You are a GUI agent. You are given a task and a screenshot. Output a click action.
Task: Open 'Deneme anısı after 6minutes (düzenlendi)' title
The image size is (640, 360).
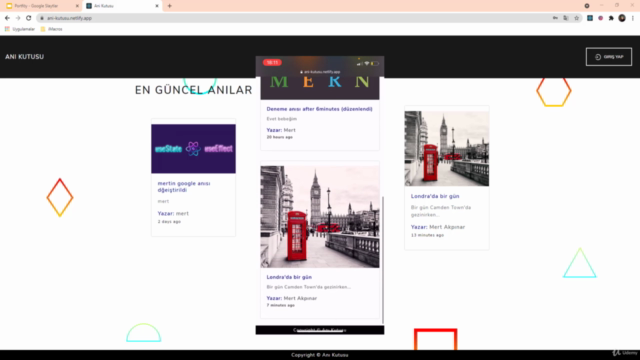(x=320, y=109)
